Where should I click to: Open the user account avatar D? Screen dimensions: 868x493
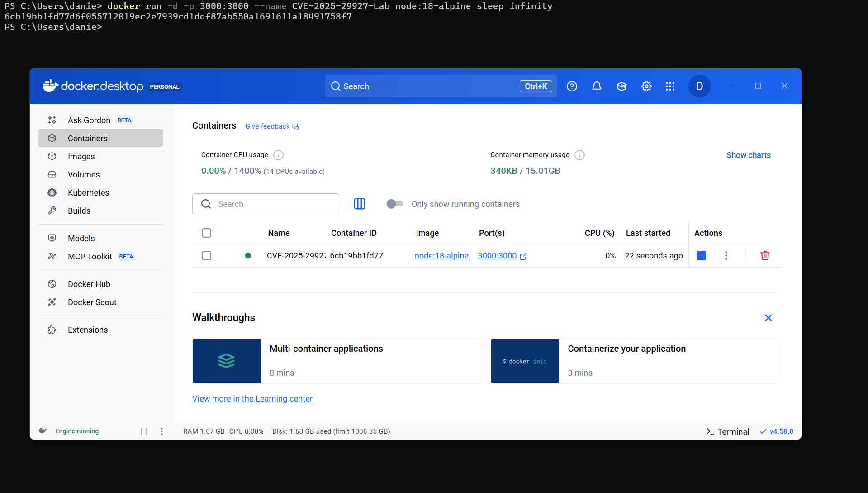699,86
